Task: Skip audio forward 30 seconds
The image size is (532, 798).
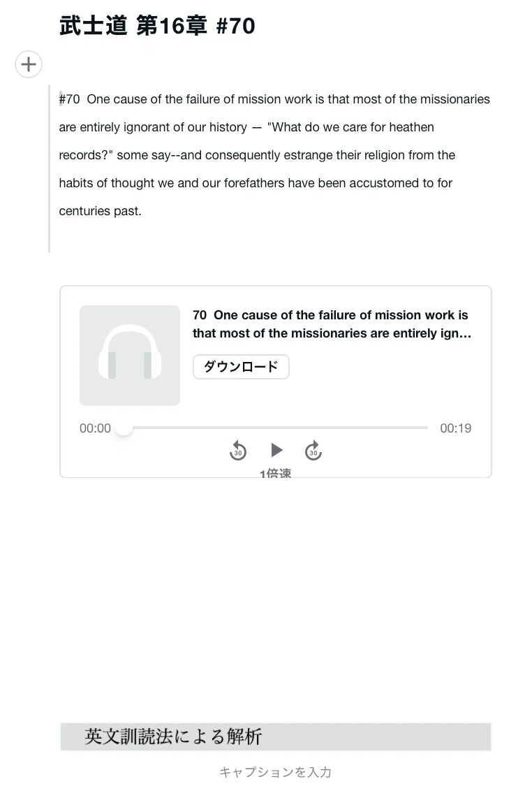Action: pyautogui.click(x=313, y=451)
